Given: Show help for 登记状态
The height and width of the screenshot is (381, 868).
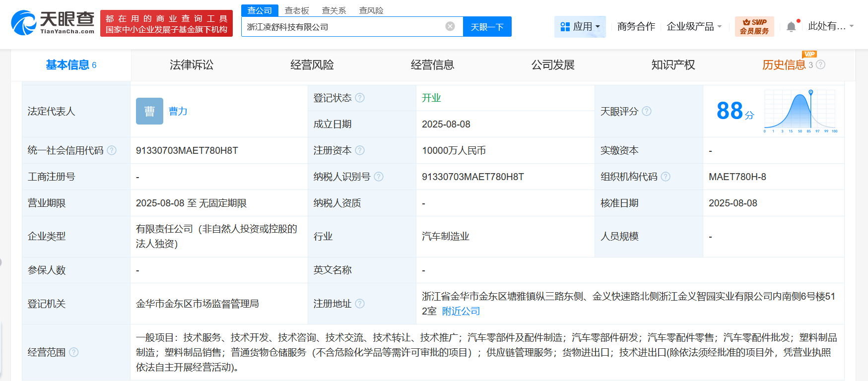Looking at the screenshot, I should pos(360,98).
